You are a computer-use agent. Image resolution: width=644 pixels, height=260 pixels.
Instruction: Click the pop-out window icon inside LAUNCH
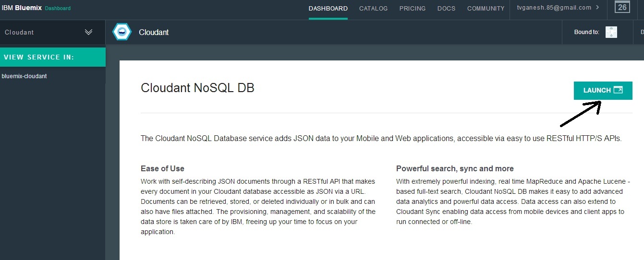pos(618,90)
